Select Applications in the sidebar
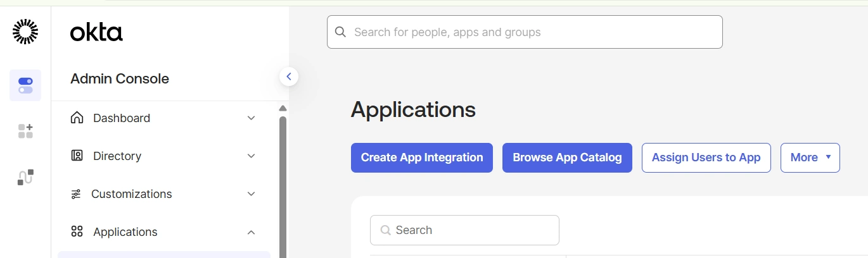 point(164,232)
